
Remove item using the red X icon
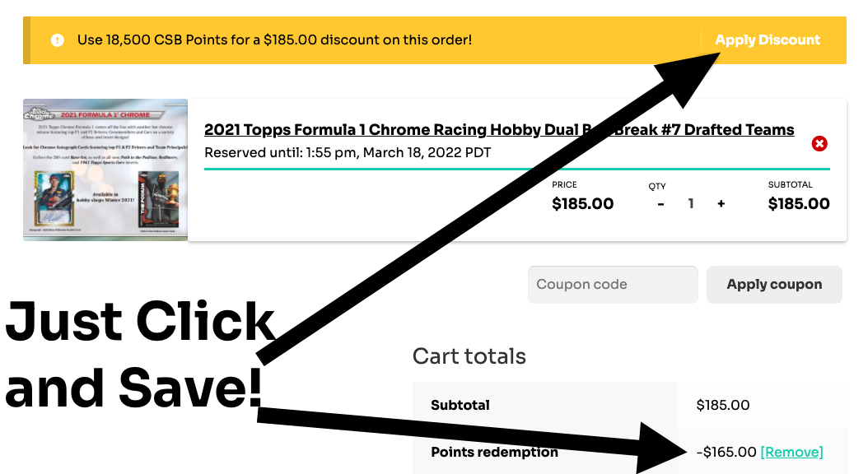pyautogui.click(x=819, y=144)
